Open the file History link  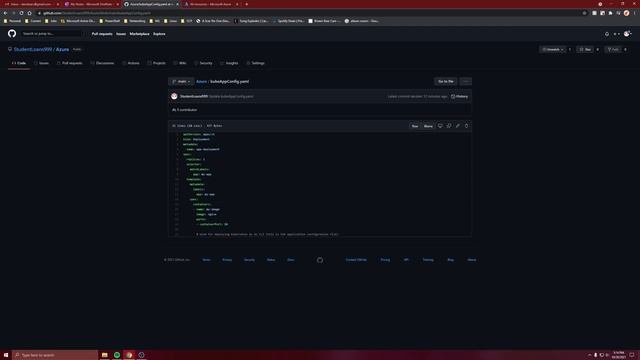(x=460, y=96)
